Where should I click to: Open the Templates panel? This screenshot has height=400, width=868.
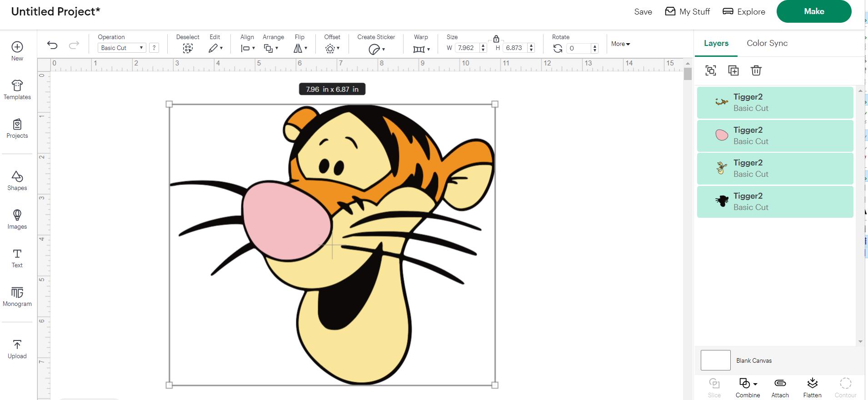17,85
